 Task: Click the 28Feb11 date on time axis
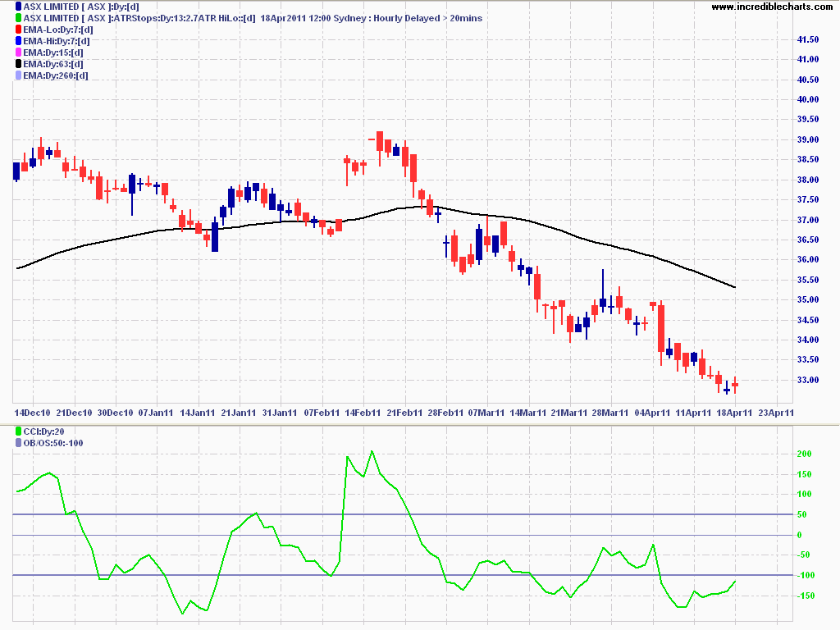click(x=445, y=413)
